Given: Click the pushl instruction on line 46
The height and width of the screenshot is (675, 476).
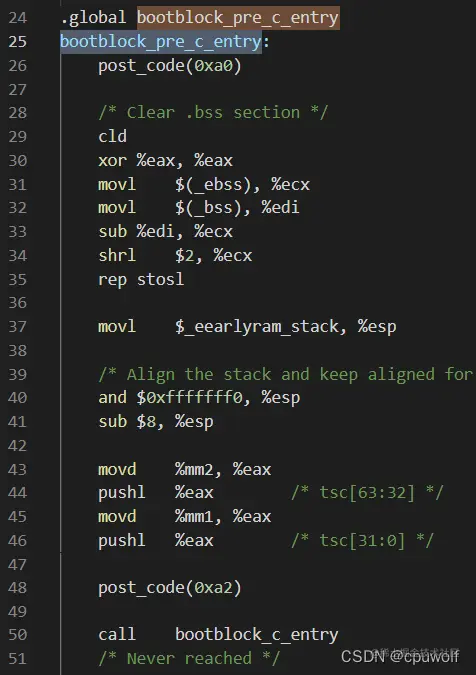Looking at the screenshot, I should 122,541.
